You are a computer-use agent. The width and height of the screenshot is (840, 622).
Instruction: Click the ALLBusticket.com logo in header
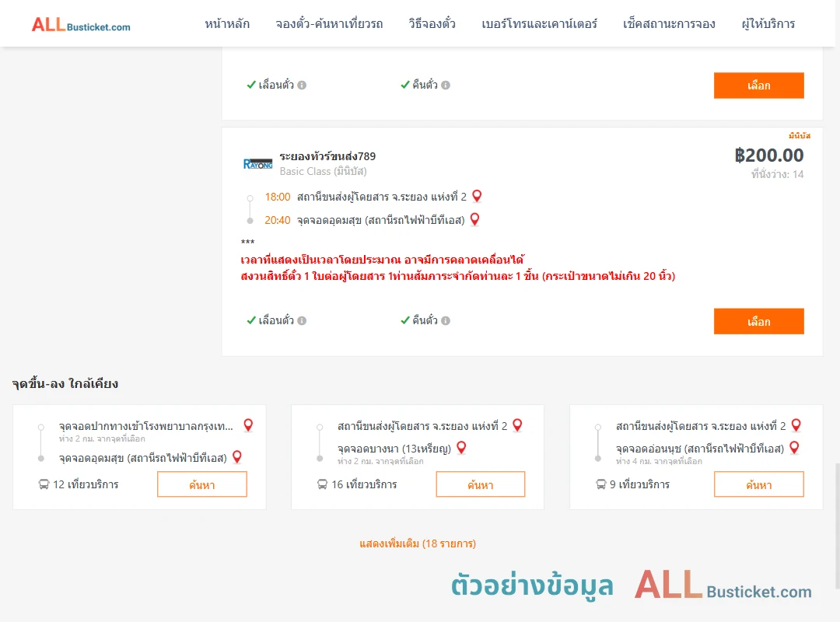click(x=81, y=24)
